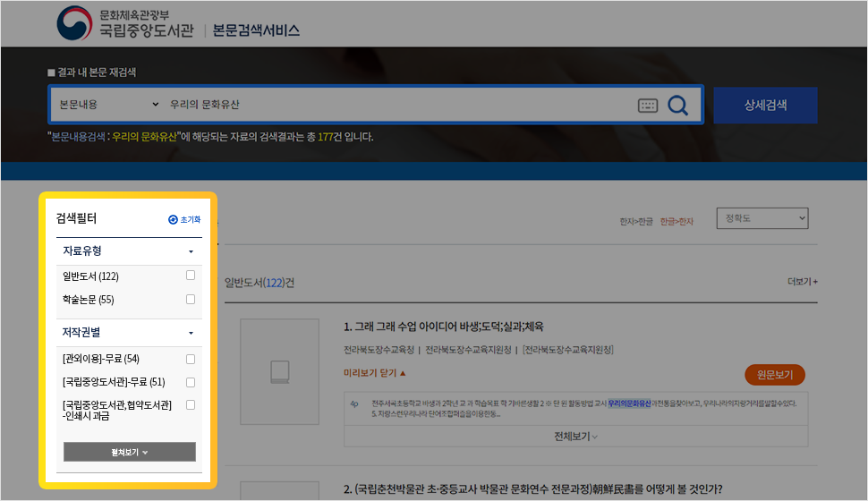Collapse the 자료유형 filter section
868x501 pixels.
coord(191,252)
